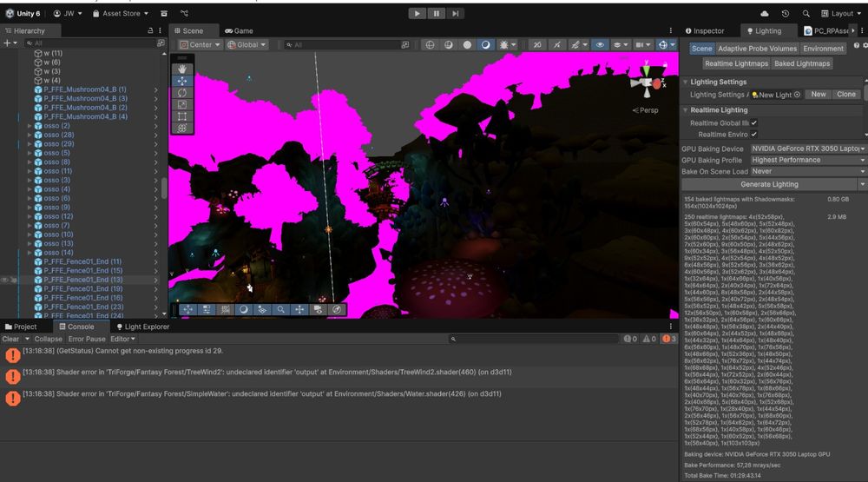Open the Environment lighting tab

click(823, 49)
